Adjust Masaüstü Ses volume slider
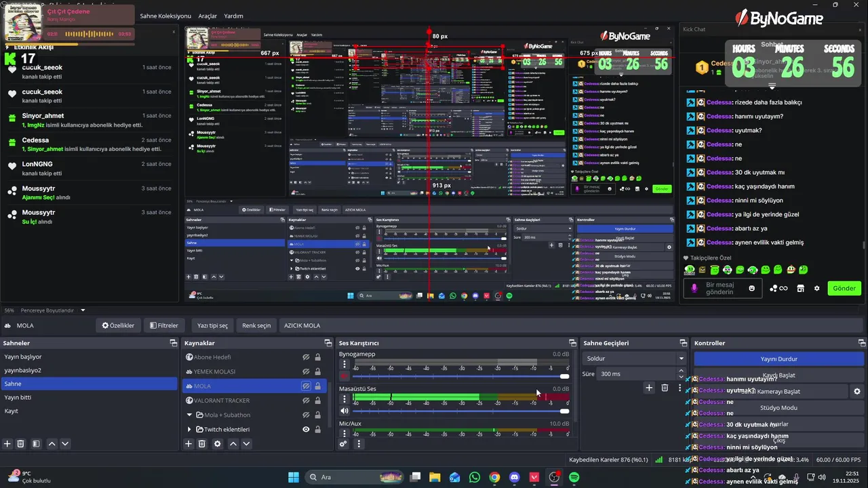 click(x=461, y=411)
